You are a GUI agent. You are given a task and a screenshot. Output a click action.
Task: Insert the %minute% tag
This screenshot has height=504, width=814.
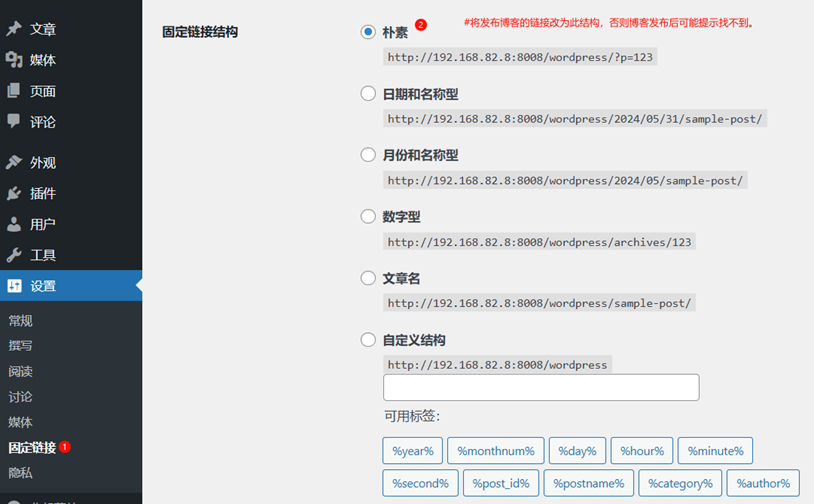tap(715, 451)
